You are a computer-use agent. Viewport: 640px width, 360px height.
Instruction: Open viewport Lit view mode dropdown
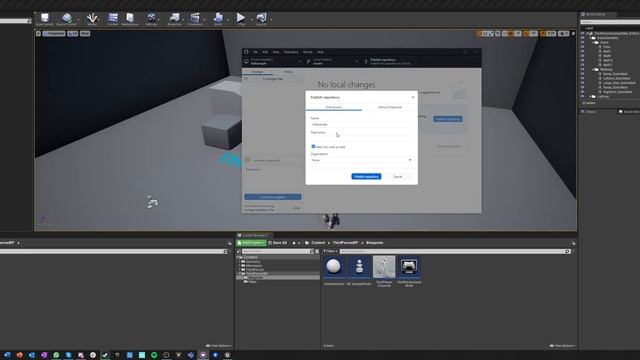click(73, 33)
